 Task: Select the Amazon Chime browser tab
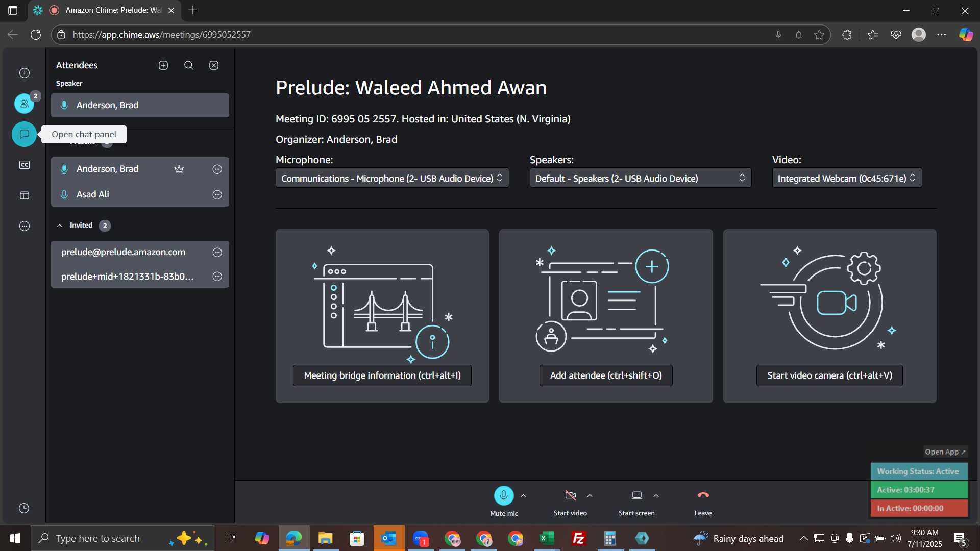[105, 10]
